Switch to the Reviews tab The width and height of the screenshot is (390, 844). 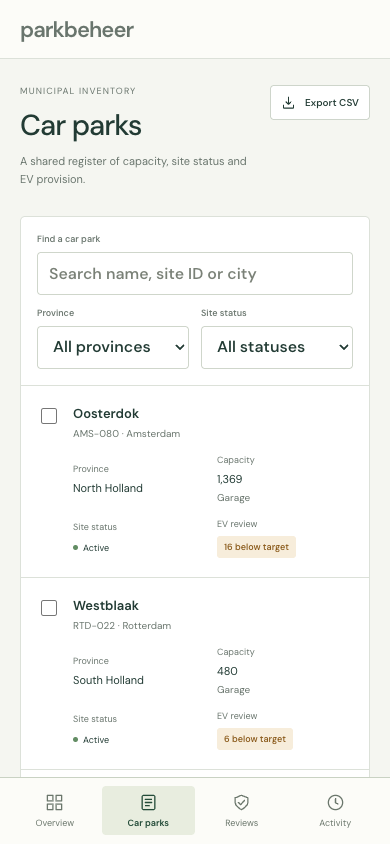point(242,810)
